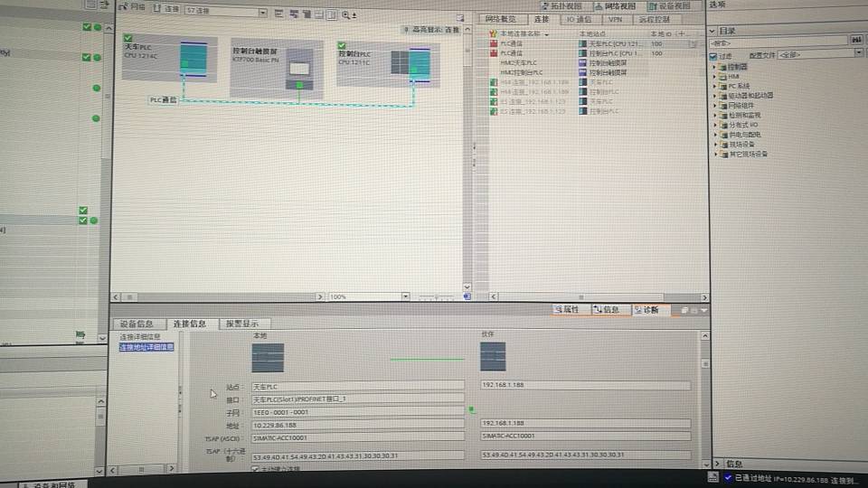Collapse the inspector window with arrow icon

704,310
